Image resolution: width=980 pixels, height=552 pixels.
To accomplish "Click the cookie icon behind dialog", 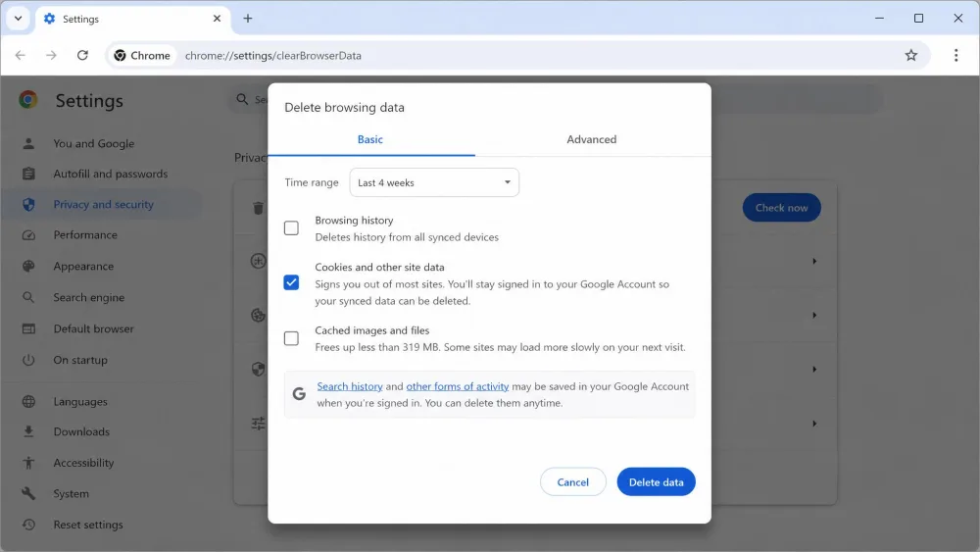I will [x=258, y=315].
